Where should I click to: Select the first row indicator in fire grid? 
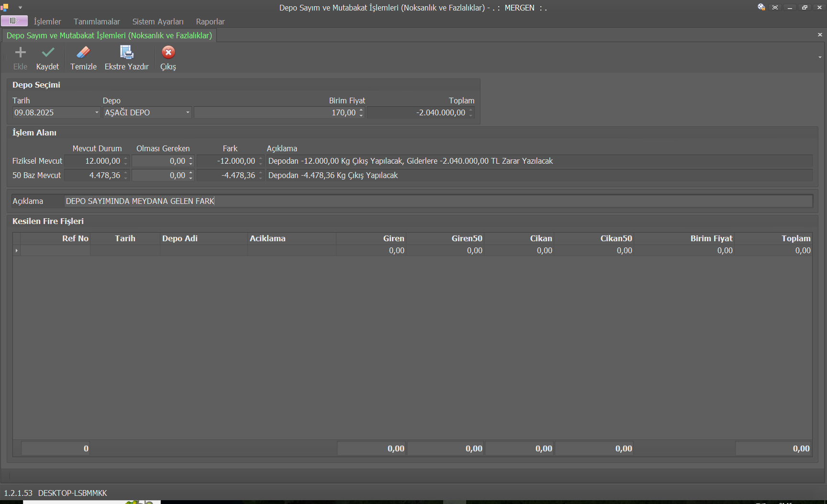[x=17, y=250]
